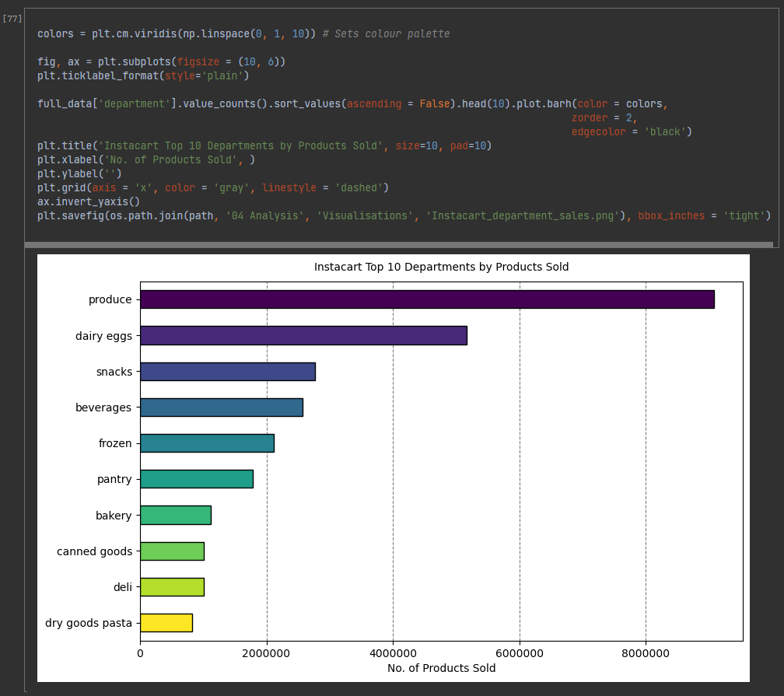Click the 'dry goods pasta' y-axis label

(89, 624)
